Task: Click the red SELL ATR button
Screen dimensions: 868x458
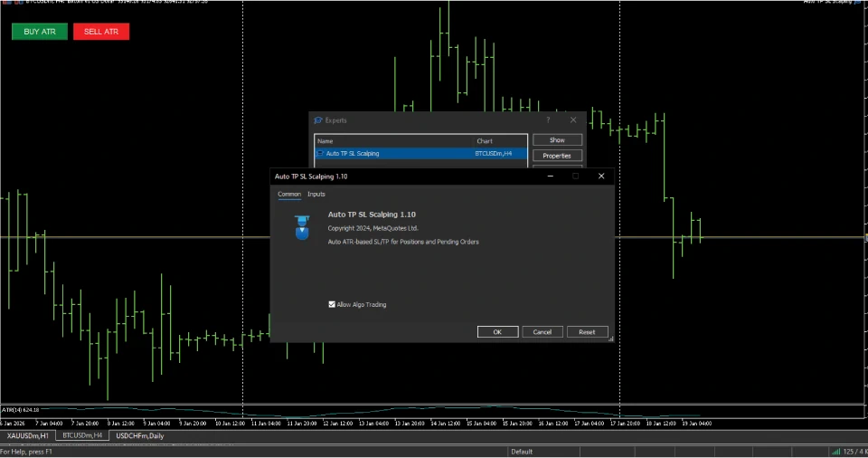Action: 101,32
